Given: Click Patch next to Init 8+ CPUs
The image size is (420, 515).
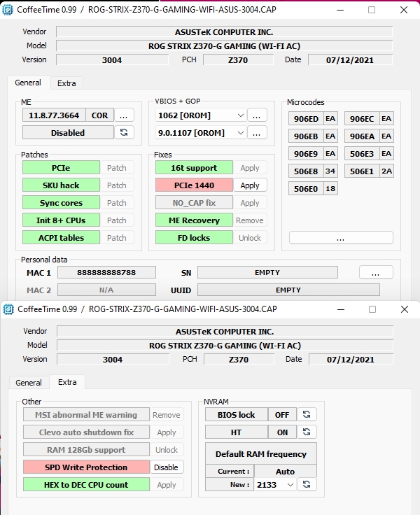Looking at the screenshot, I should point(117,220).
